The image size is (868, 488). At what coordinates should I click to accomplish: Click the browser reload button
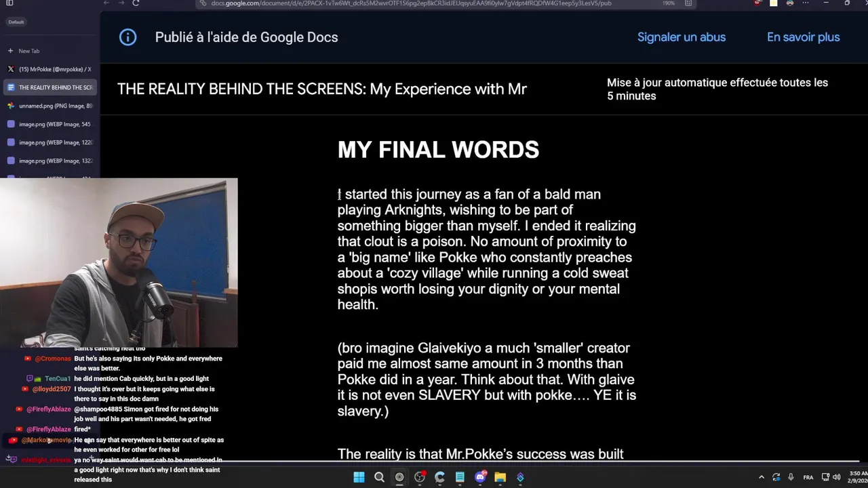[x=136, y=3]
